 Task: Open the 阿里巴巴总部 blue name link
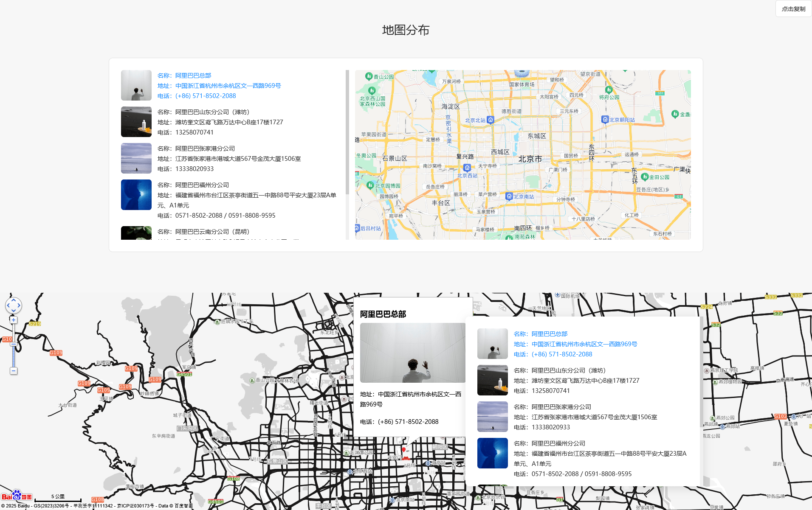193,75
